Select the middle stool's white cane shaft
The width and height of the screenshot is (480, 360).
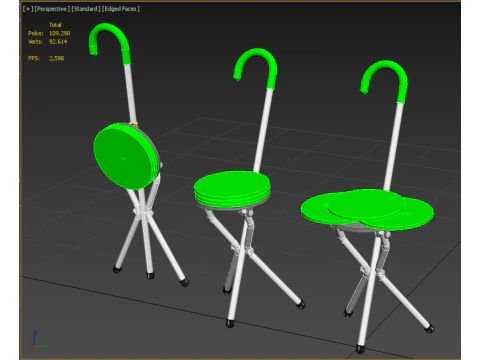[264, 130]
